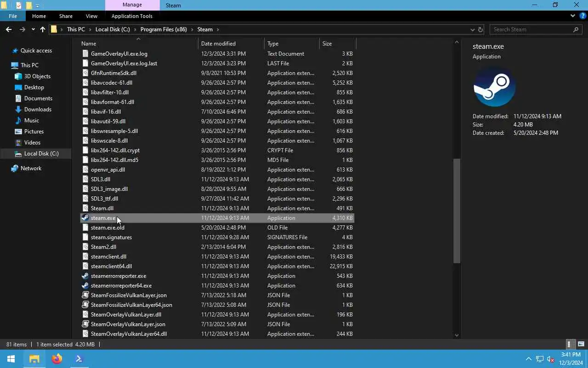The width and height of the screenshot is (588, 368).
Task: Switch to the Share ribbon tab
Action: 66,16
